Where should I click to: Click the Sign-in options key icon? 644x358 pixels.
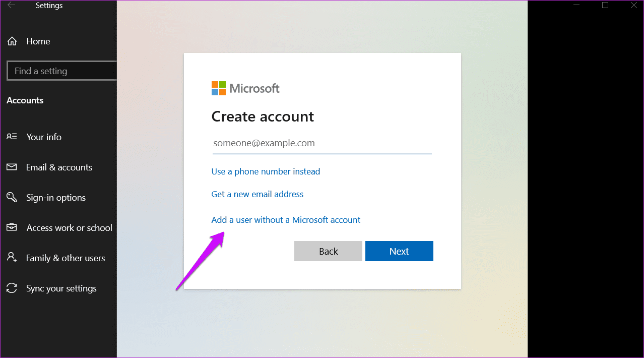point(12,197)
